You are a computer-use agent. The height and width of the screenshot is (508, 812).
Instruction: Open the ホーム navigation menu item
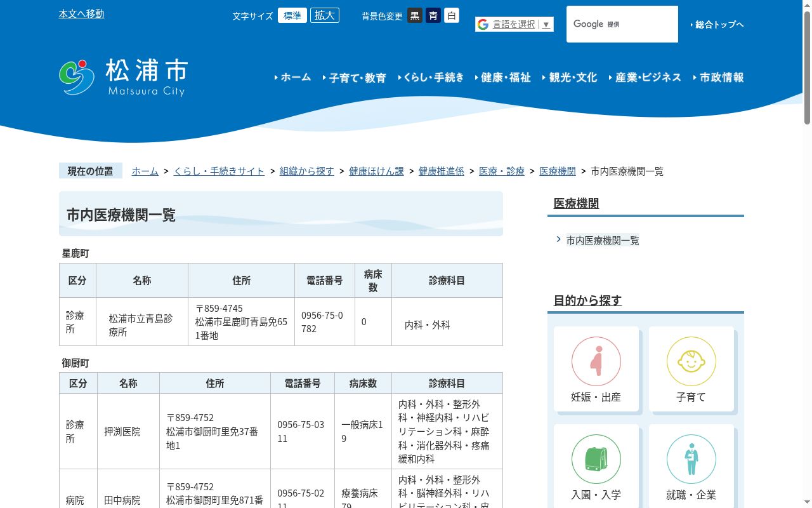pos(293,77)
